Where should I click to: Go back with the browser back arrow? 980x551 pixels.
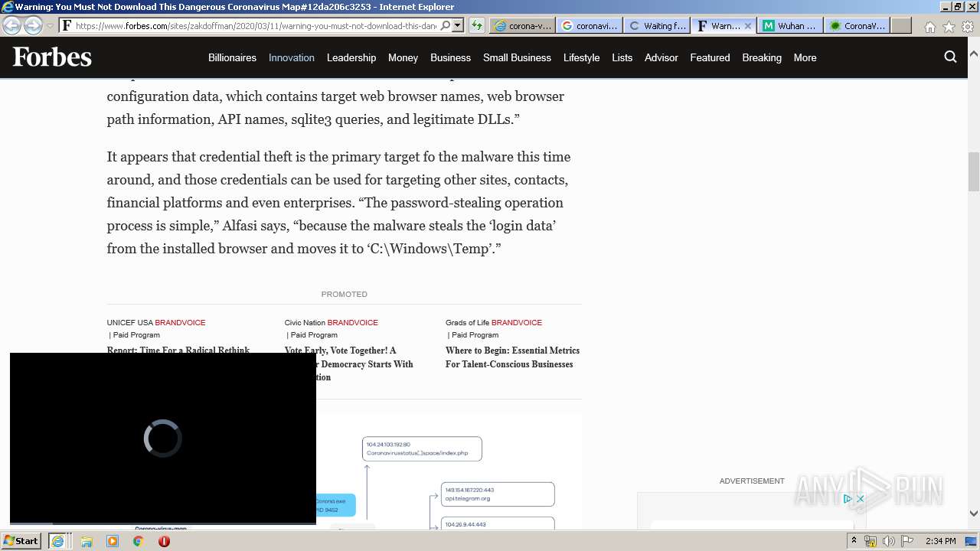pos(11,25)
